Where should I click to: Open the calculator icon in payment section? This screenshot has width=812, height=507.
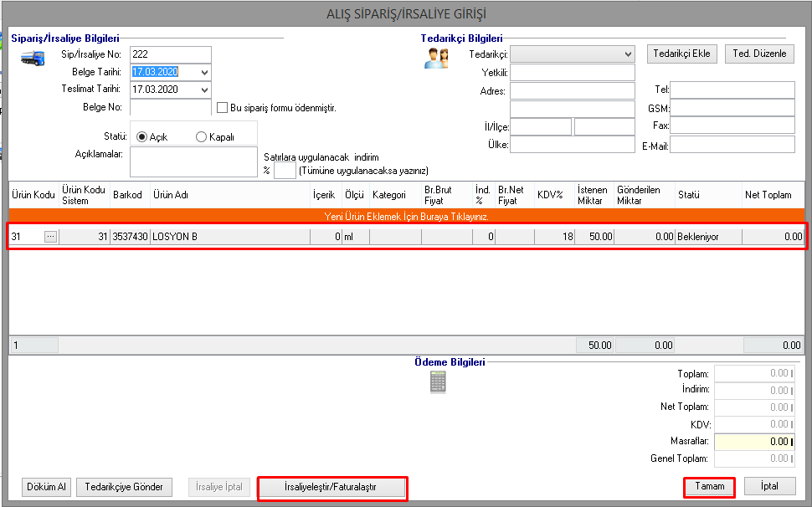pyautogui.click(x=438, y=382)
